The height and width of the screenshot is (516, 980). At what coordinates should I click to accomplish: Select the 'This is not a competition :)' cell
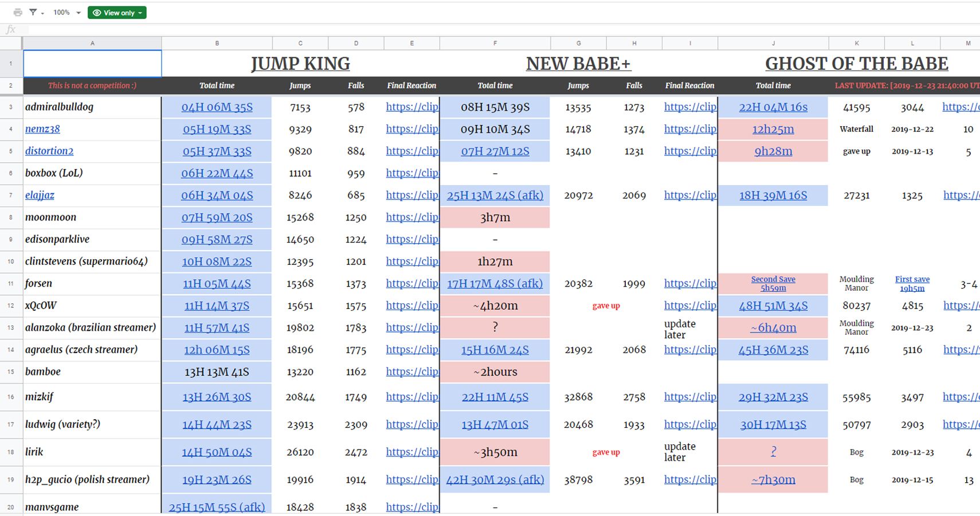[x=92, y=85]
